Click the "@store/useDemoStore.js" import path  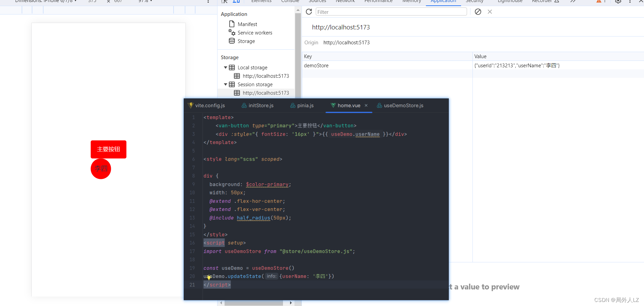(x=315, y=252)
